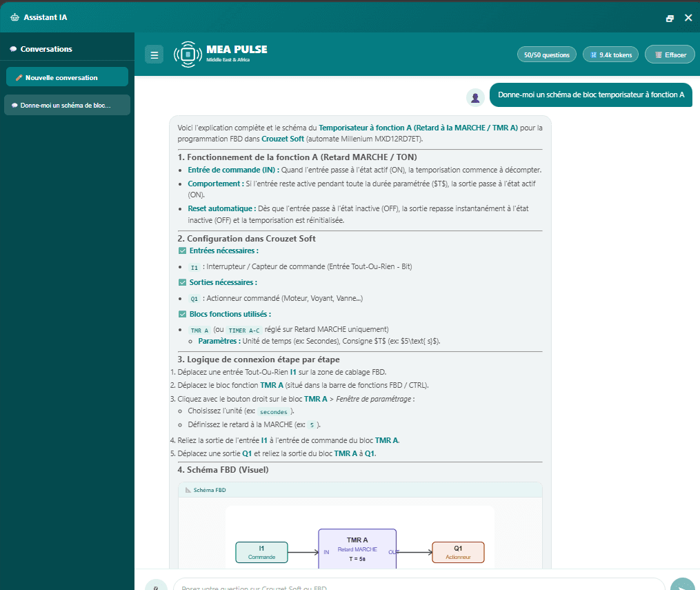The height and width of the screenshot is (590, 700).
Task: Click heading '2. Configuration dans Crouzet Soft'
Action: (246, 239)
